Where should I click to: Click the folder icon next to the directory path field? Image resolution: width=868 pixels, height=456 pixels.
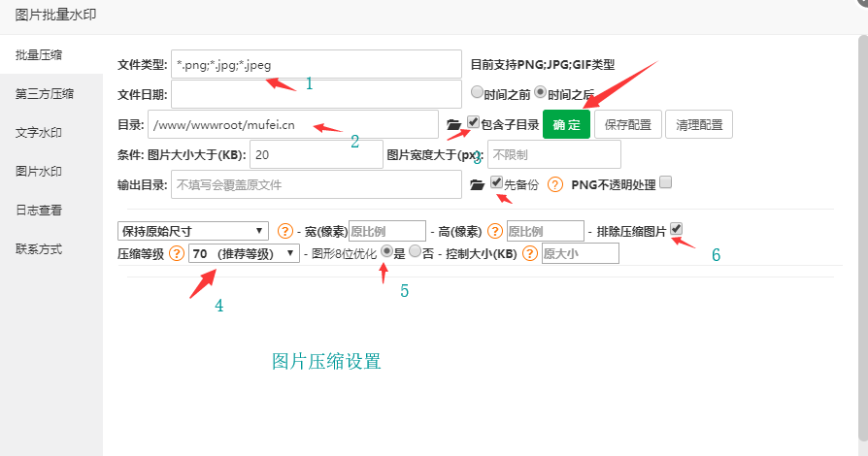click(x=453, y=124)
